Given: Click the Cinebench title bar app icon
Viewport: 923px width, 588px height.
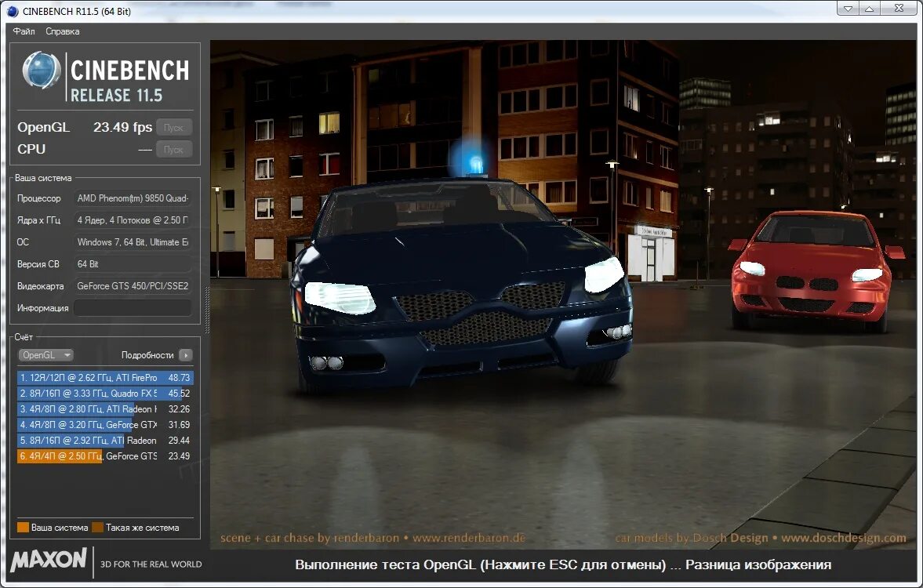Looking at the screenshot, I should point(13,11).
